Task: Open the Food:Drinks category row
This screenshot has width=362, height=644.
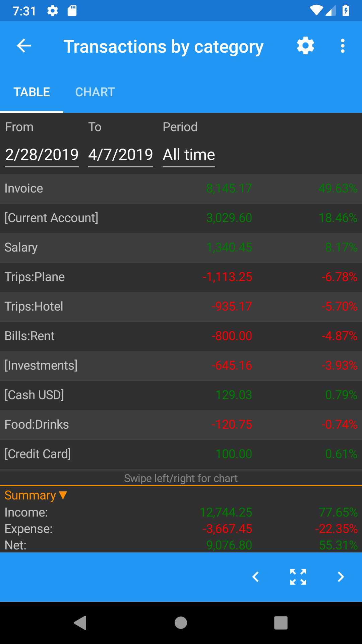Action: point(181,425)
